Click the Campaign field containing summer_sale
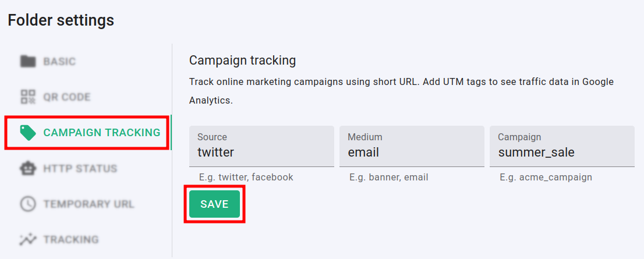 (562, 152)
